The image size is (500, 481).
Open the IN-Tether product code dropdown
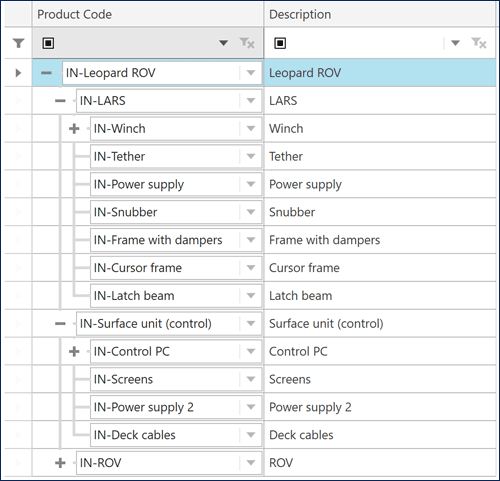point(251,156)
